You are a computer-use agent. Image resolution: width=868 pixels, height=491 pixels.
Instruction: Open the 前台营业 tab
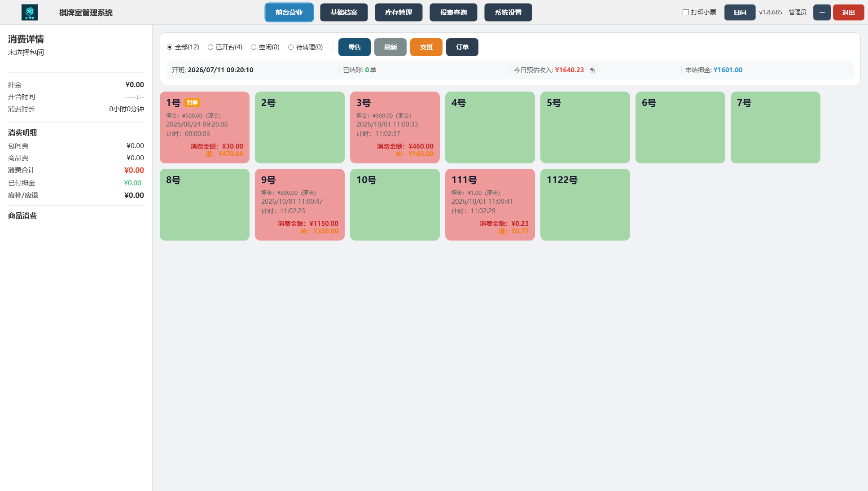coord(289,13)
